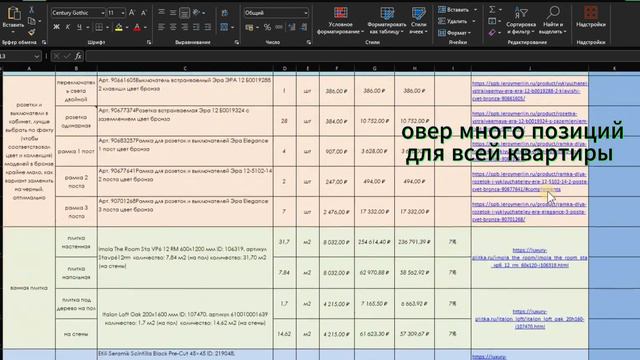Click the Borders icon
Image resolution: width=640 pixels, height=360 pixels.
tap(99, 27)
